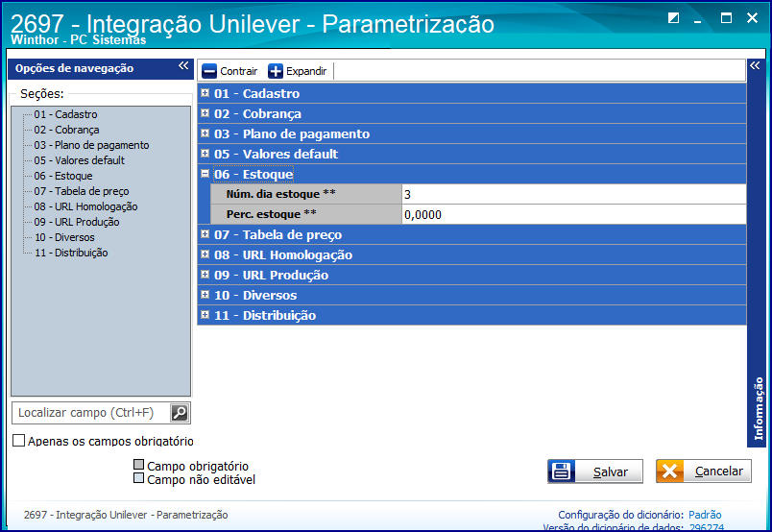Select 03 - Plano de pagamento tree item
The width and height of the screenshot is (772, 532).
click(x=91, y=145)
